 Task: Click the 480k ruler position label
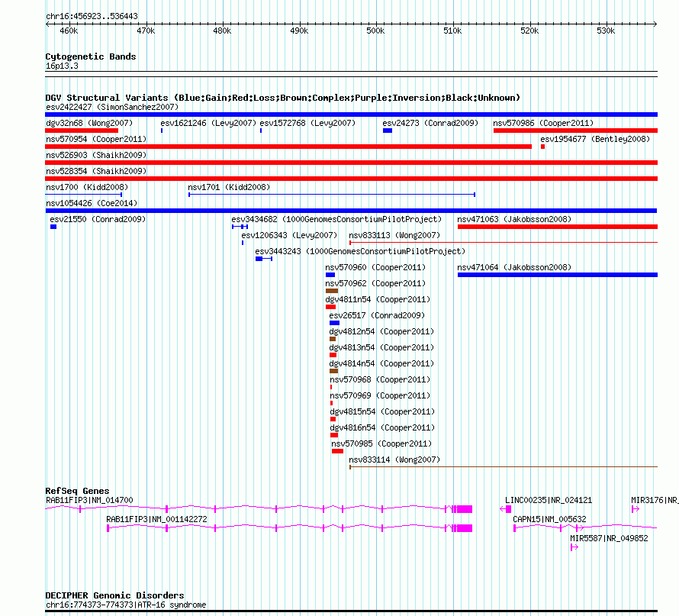click(x=222, y=31)
